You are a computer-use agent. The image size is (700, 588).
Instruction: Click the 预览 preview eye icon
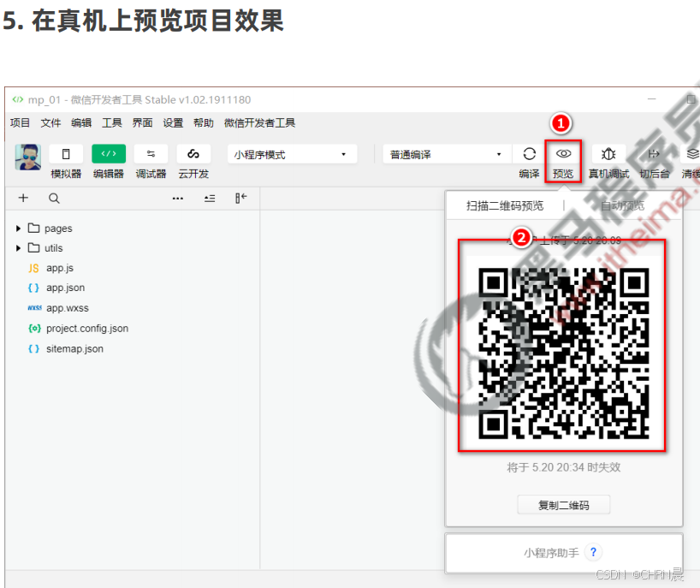coord(563,154)
